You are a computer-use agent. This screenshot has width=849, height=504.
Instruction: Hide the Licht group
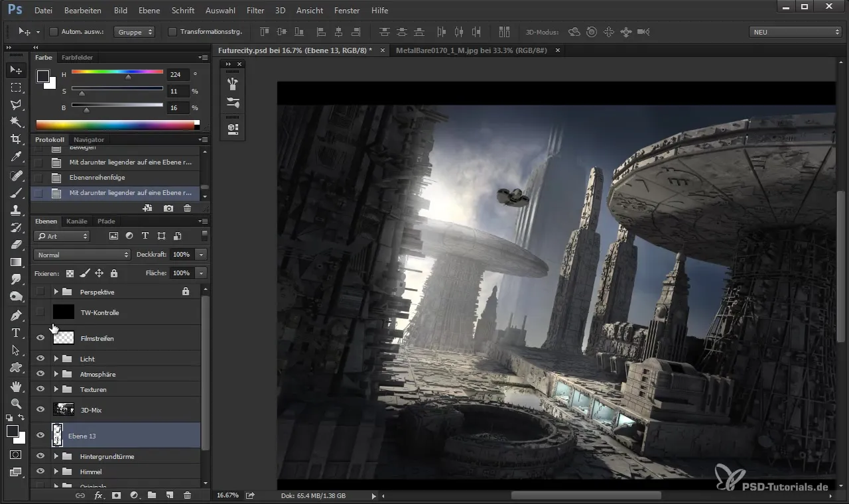tap(40, 358)
